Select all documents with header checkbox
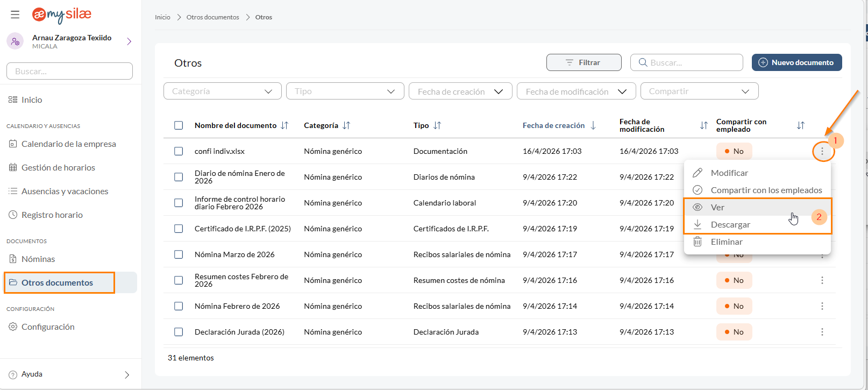 (179, 125)
